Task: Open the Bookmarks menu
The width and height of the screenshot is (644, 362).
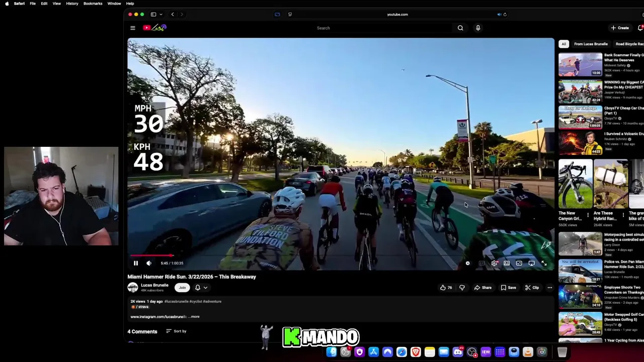Action: 93,4
